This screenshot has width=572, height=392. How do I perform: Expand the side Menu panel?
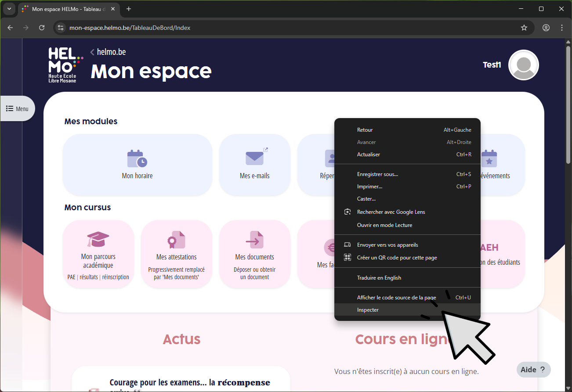[x=18, y=109]
